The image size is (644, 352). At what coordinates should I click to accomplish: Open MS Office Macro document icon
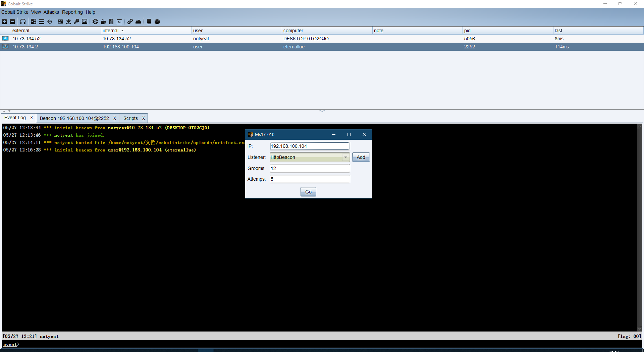(x=111, y=21)
